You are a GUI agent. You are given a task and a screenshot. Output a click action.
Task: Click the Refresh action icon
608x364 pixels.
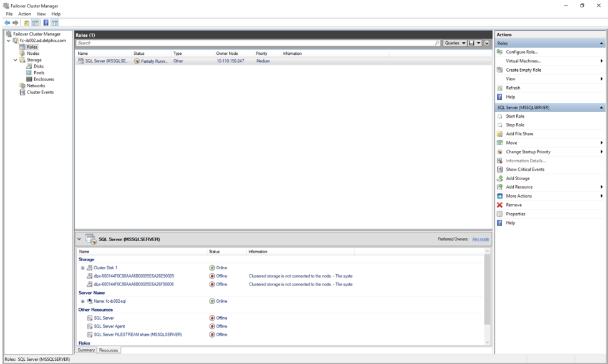pyautogui.click(x=499, y=88)
